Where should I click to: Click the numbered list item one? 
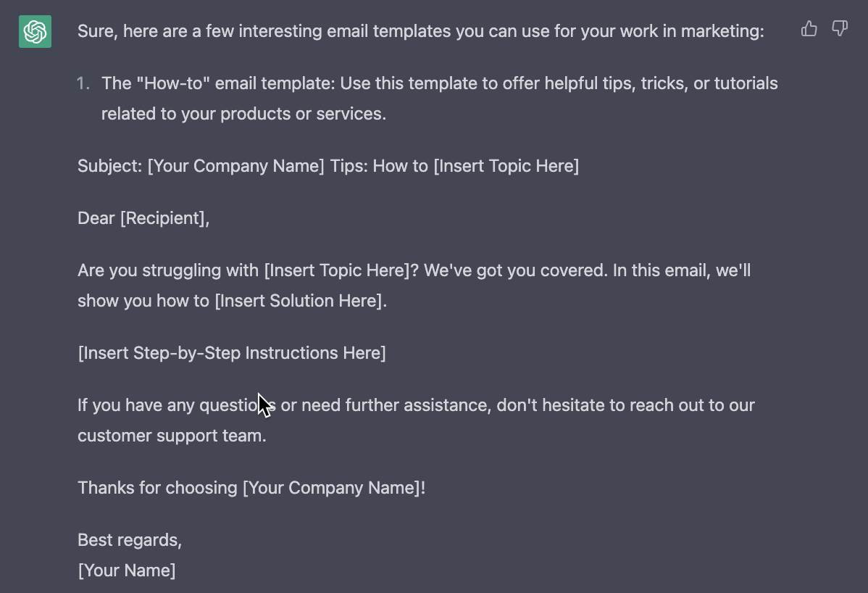(83, 83)
